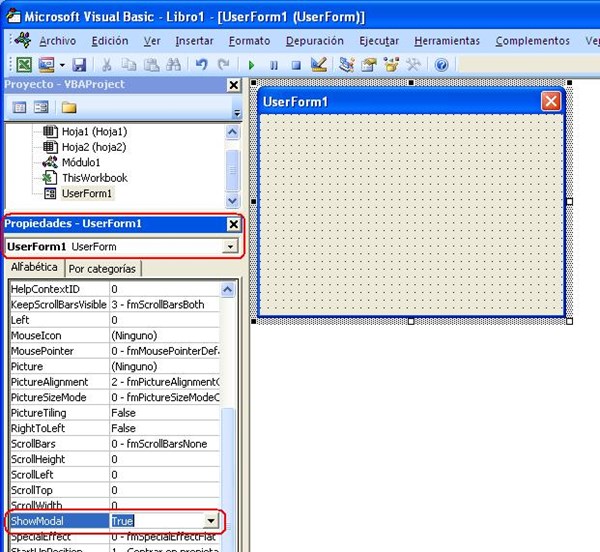Viewport: 600px width, 552px height.
Task: Toggle Folders icon in Project panel
Action: [69, 108]
